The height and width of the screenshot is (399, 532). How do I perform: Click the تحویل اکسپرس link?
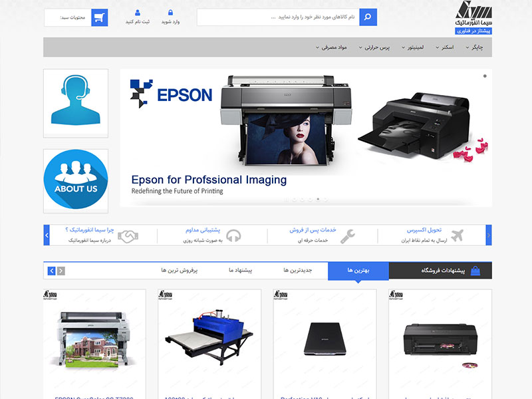(424, 230)
